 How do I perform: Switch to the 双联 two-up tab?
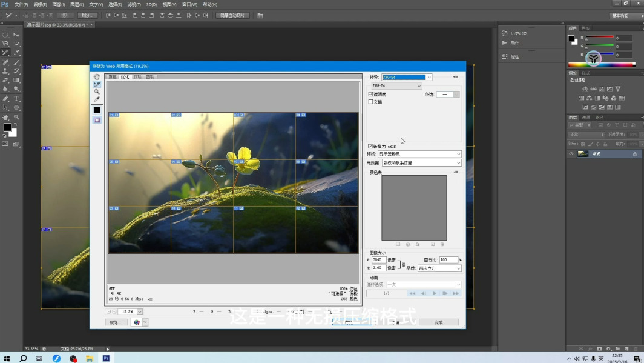click(137, 77)
